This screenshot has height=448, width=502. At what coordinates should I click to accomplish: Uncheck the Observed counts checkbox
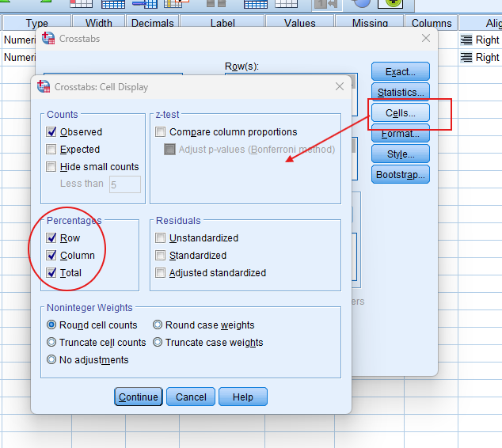click(x=52, y=132)
